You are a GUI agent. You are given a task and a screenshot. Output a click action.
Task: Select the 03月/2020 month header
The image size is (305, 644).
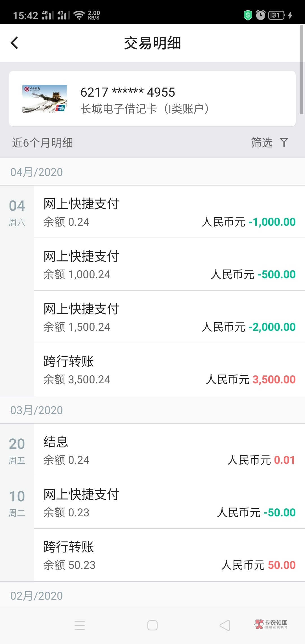[37, 410]
